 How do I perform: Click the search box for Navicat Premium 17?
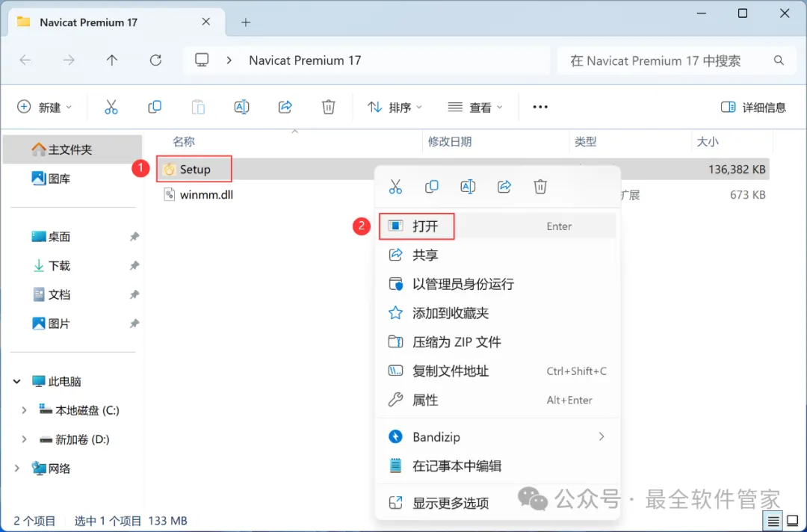coord(677,61)
